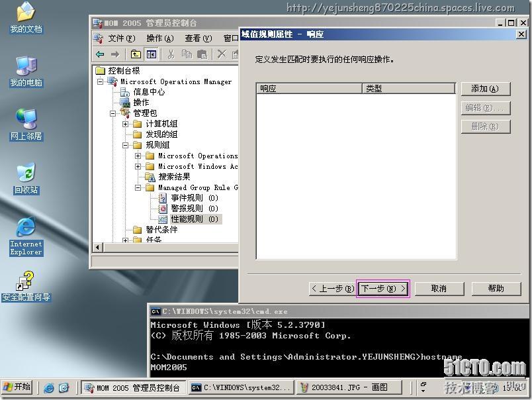Open the 文件(F) menu

122,38
